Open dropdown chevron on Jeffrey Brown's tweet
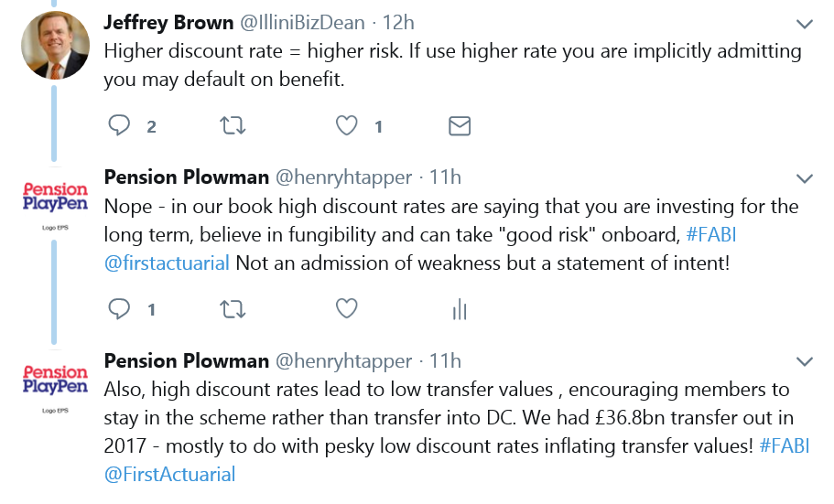Image resolution: width=834 pixels, height=504 pixels. (804, 24)
